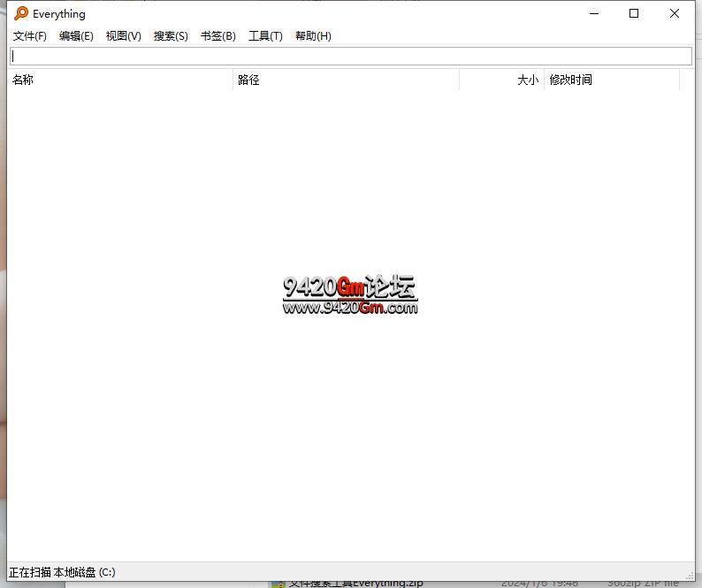Sort results by the 修改时间 column

pyautogui.click(x=612, y=80)
